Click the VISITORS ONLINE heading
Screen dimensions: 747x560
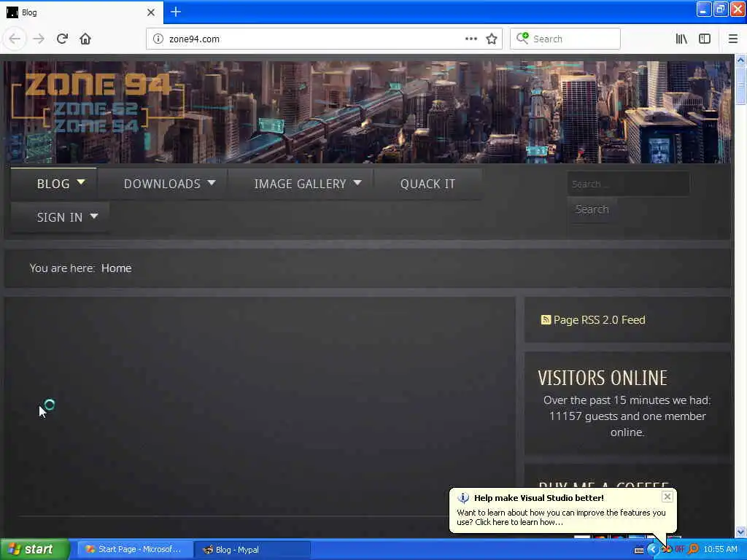click(603, 378)
